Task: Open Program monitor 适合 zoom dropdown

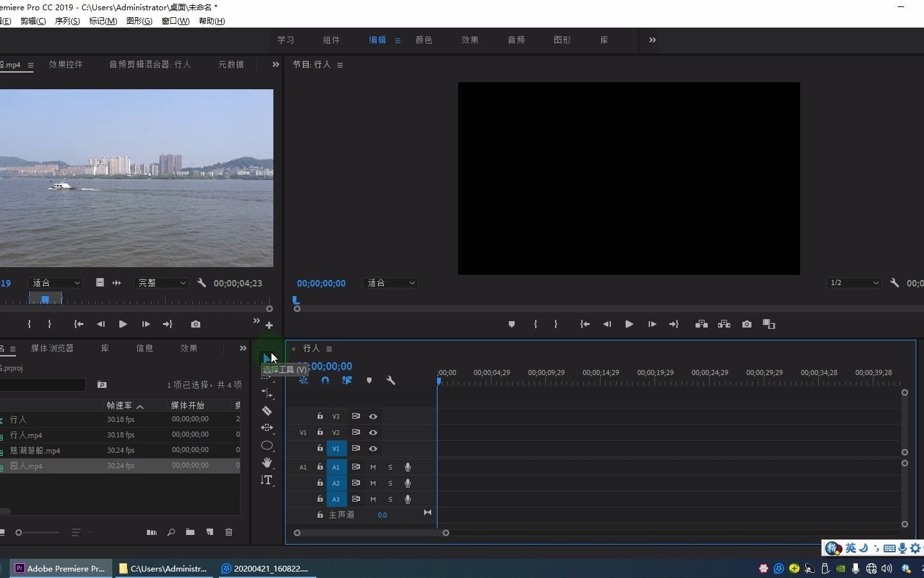Action: [x=390, y=283]
